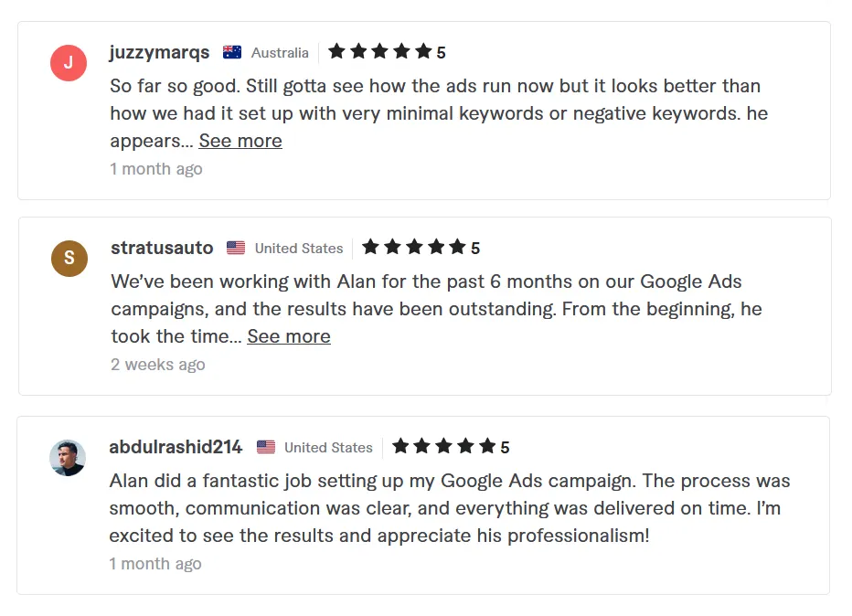The height and width of the screenshot is (616, 852).
Task: Click Australia country label text
Action: [280, 53]
